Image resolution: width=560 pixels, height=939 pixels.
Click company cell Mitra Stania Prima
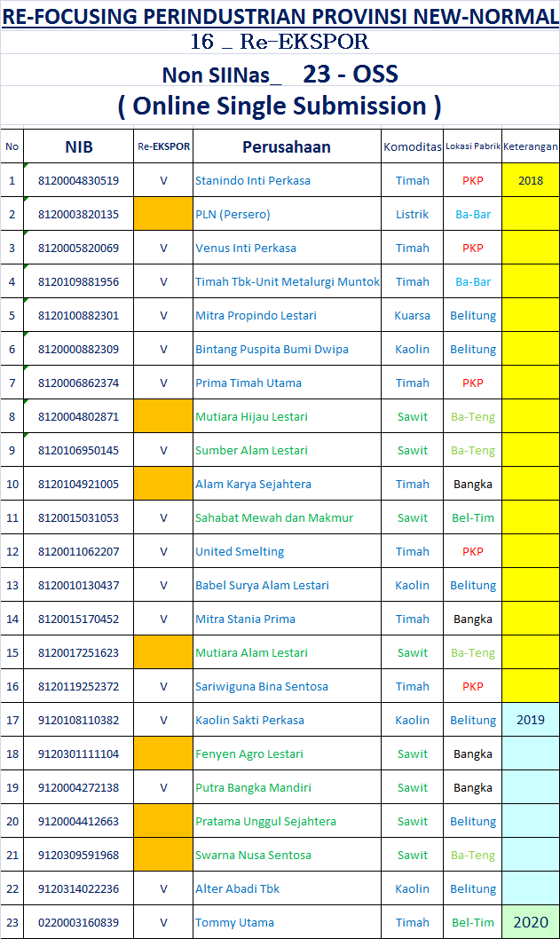[287, 619]
